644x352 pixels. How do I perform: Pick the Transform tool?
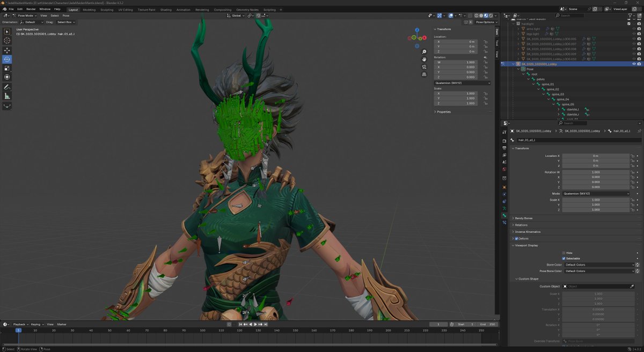[x=7, y=77]
